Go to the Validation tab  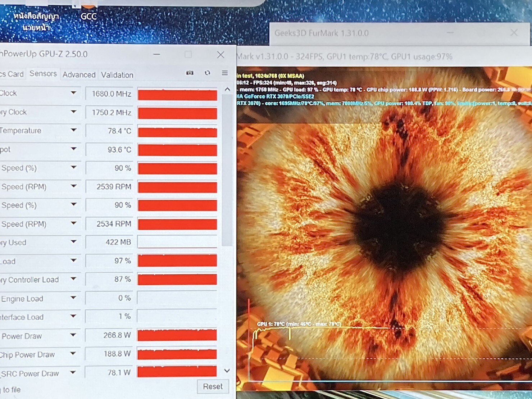[117, 75]
